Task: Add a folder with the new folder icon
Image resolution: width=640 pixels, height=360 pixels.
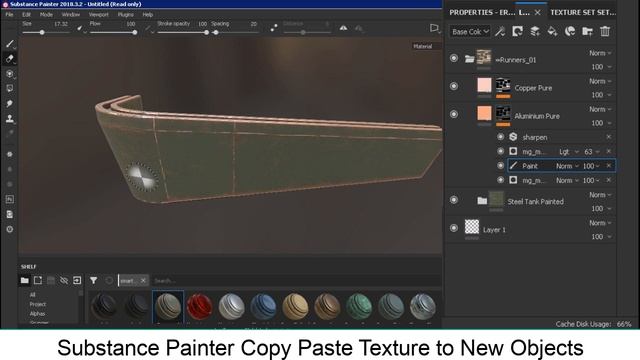Action: 587,31
